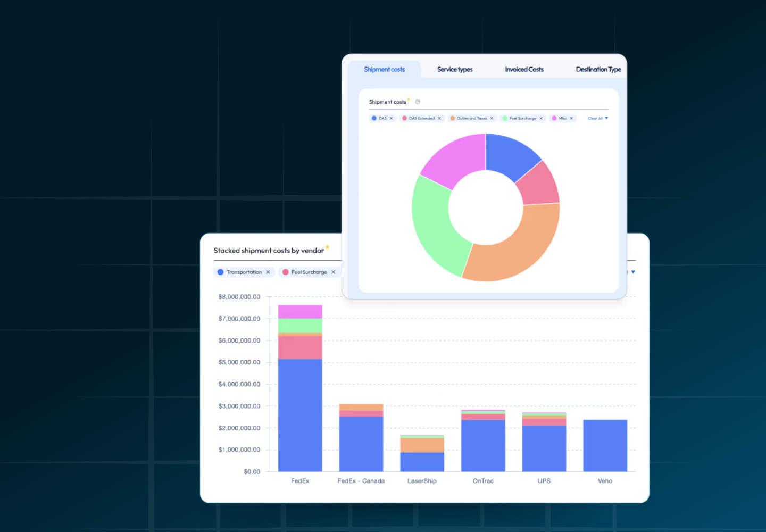Screen dimensions: 766x532
Task: Remove the Transportation chip from stacked chart
Action: pyautogui.click(x=268, y=272)
